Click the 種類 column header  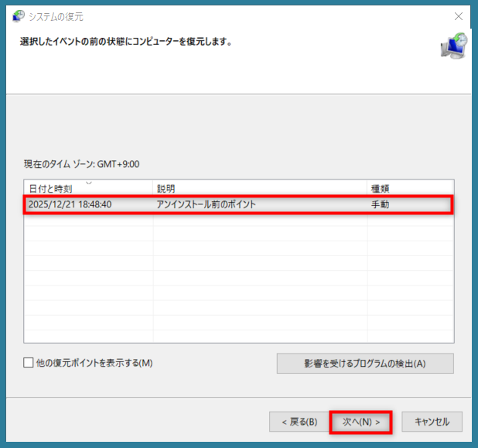[x=410, y=189]
